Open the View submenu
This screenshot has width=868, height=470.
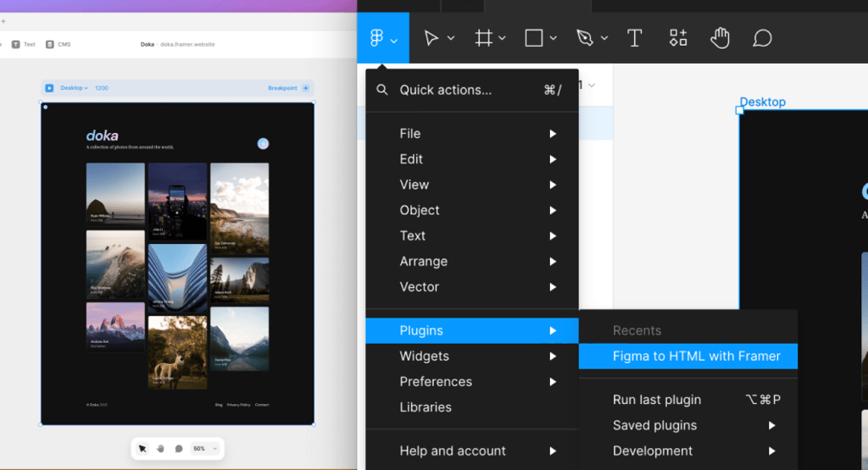472,185
